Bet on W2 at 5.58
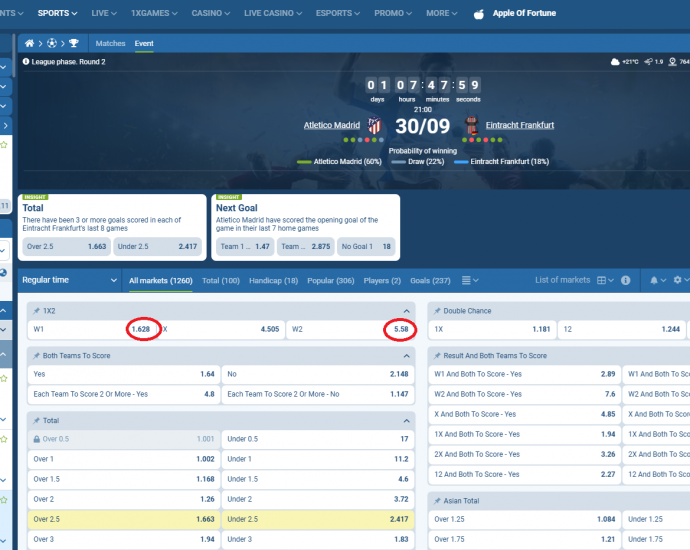690x550 pixels. tap(350, 329)
